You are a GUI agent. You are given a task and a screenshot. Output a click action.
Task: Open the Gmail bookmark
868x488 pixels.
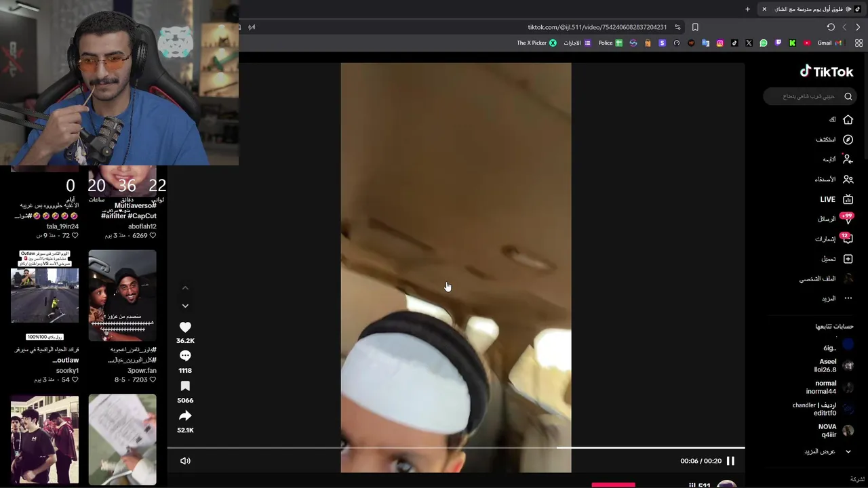coord(829,43)
